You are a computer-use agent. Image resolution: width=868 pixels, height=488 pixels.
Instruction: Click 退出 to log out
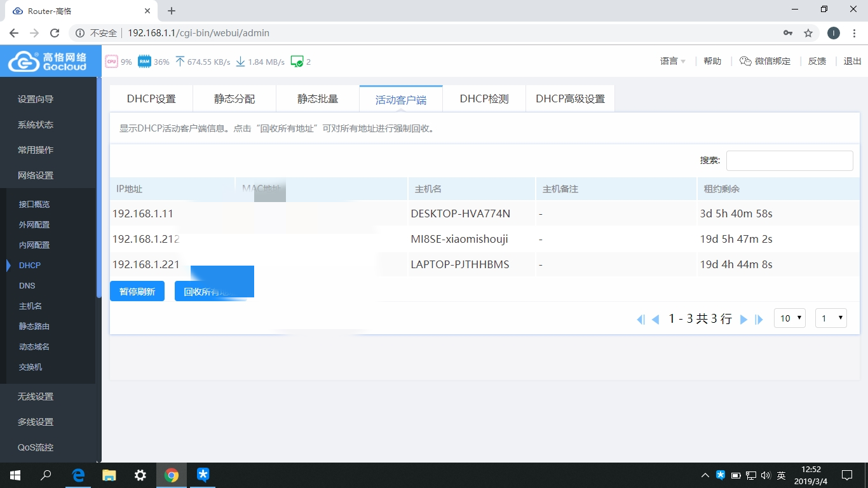[x=852, y=61]
